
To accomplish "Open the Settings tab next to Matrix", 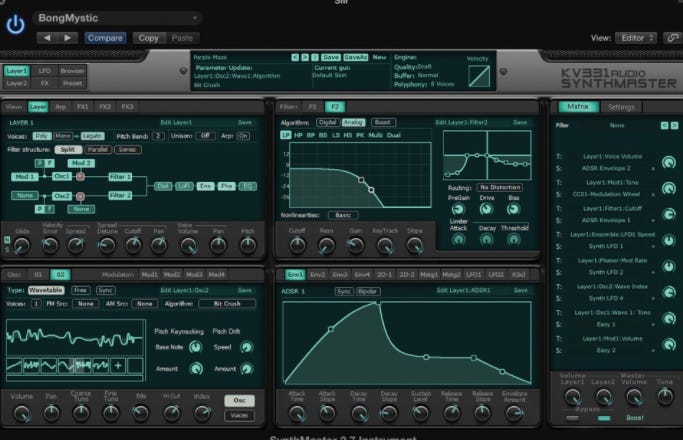I will (x=621, y=107).
